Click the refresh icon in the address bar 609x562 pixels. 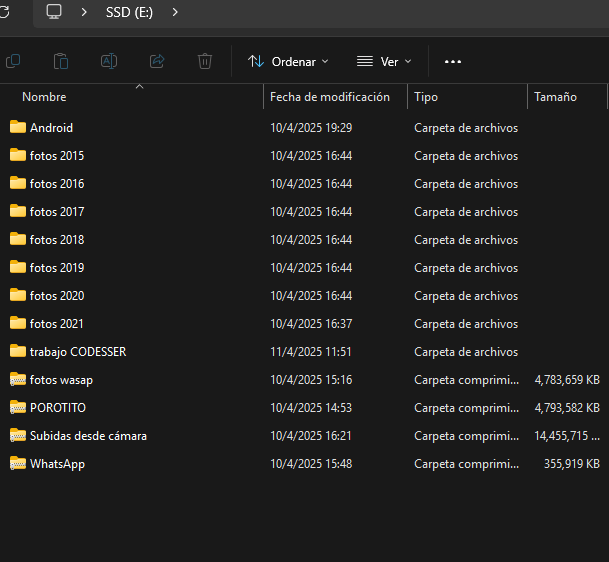[5, 12]
